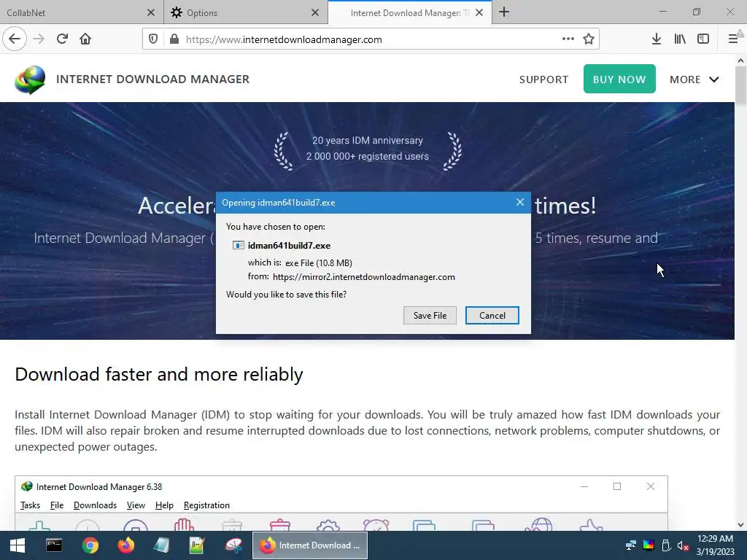
Task: Open the taskbar Notepad++ icon
Action: point(197,545)
